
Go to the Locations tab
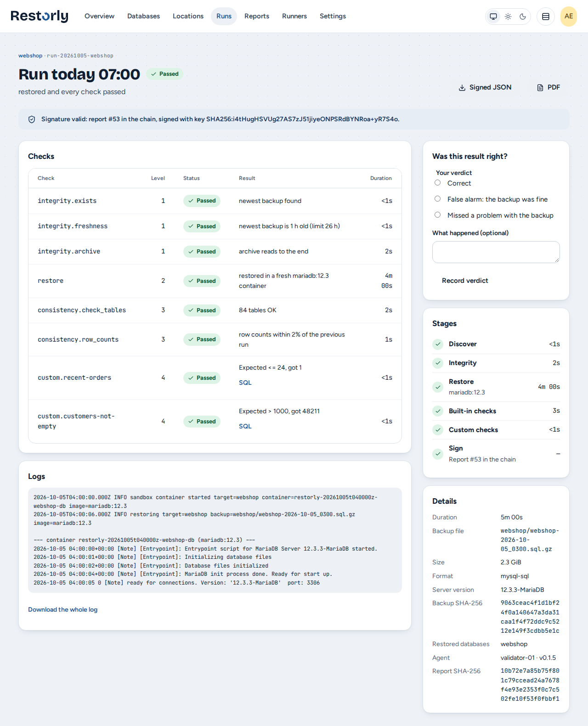(188, 16)
